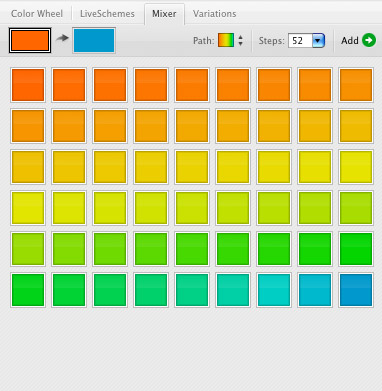Select the Mixer tab
Image resolution: width=382 pixels, height=391 pixels.
click(x=164, y=14)
